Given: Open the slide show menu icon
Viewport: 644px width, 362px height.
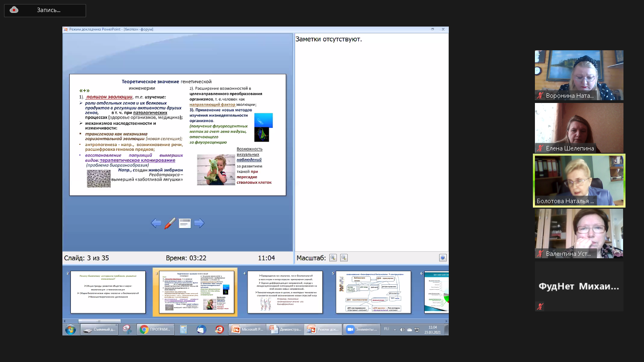Looking at the screenshot, I should (x=185, y=223).
